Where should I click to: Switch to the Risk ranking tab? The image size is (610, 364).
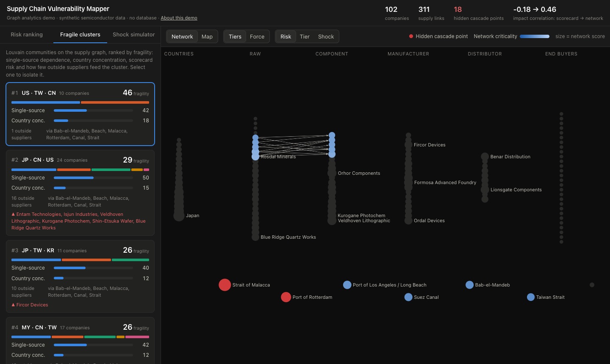(x=27, y=35)
